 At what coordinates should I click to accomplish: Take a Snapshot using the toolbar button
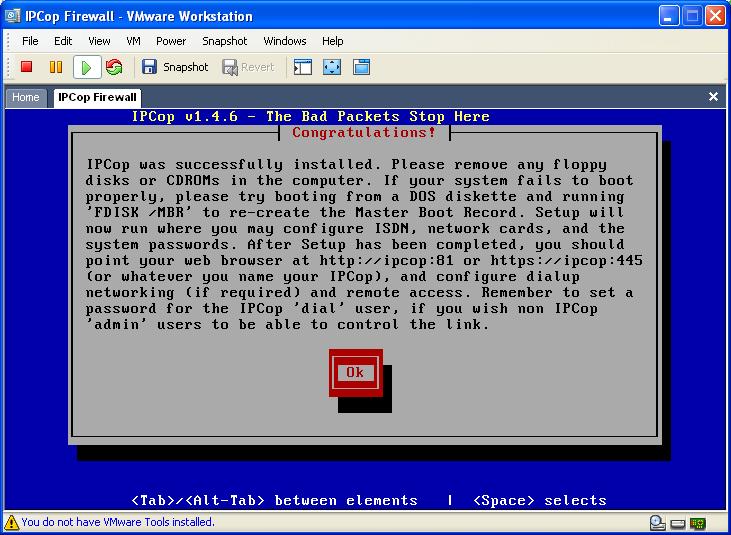click(x=175, y=67)
